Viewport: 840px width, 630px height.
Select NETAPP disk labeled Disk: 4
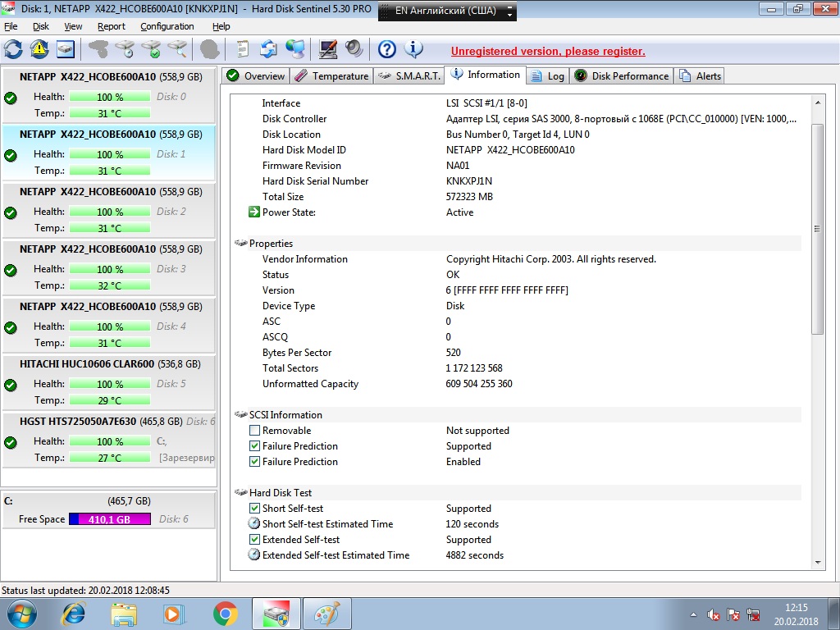(109, 325)
